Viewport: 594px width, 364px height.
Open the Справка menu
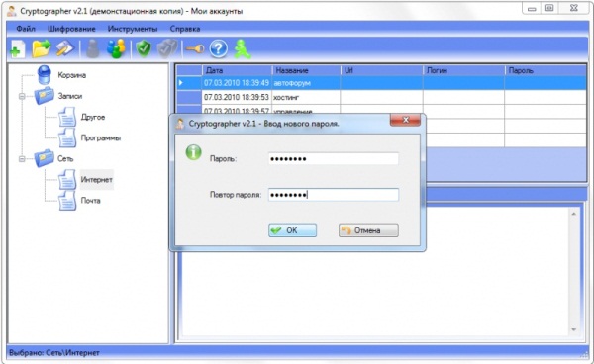coord(185,29)
